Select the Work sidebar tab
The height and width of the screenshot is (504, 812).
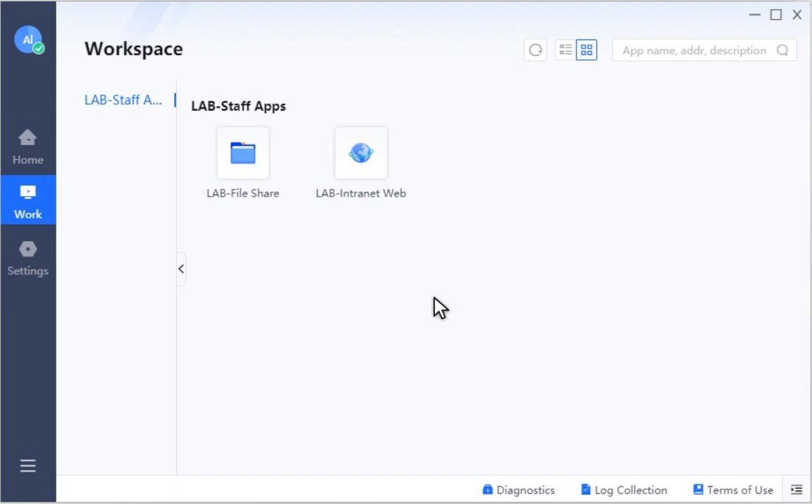click(28, 200)
